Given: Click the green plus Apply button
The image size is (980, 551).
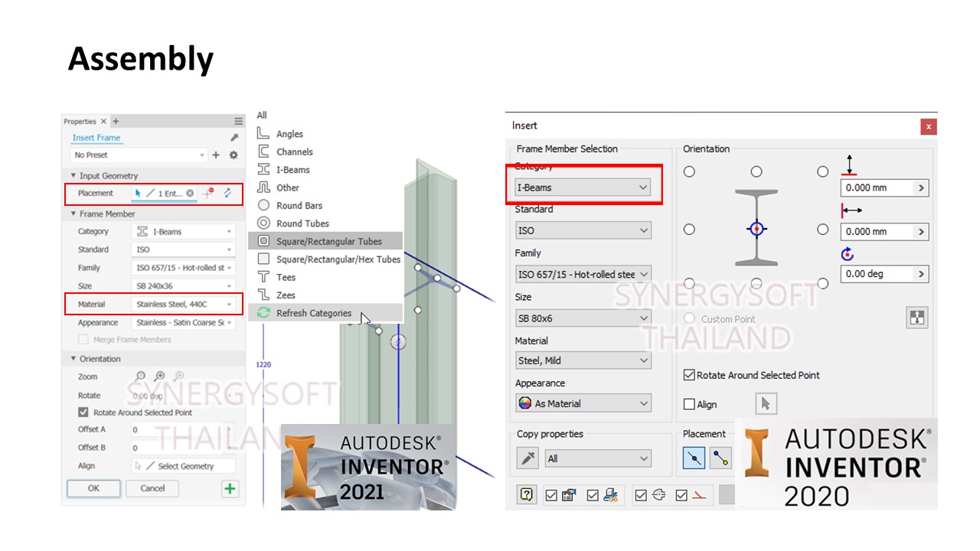Looking at the screenshot, I should [230, 489].
